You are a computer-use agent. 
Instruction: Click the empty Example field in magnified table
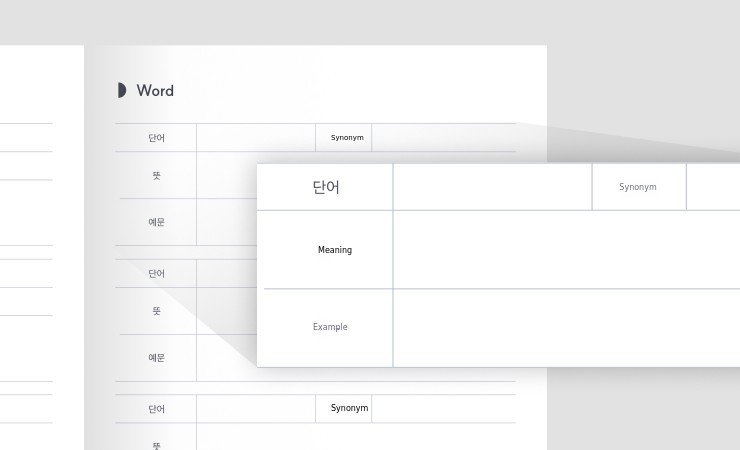click(x=565, y=327)
